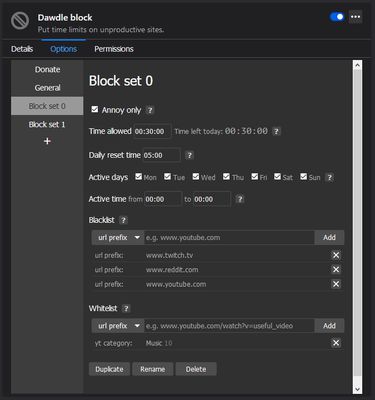The height and width of the screenshot is (400, 375).
Task: Switch to the Options tab
Action: pos(63,49)
